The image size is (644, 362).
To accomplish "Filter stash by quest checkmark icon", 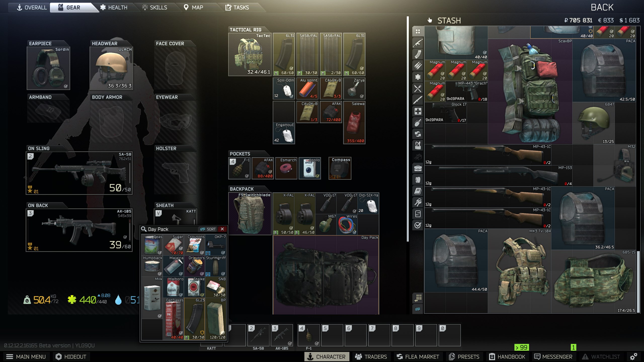I will point(418,225).
